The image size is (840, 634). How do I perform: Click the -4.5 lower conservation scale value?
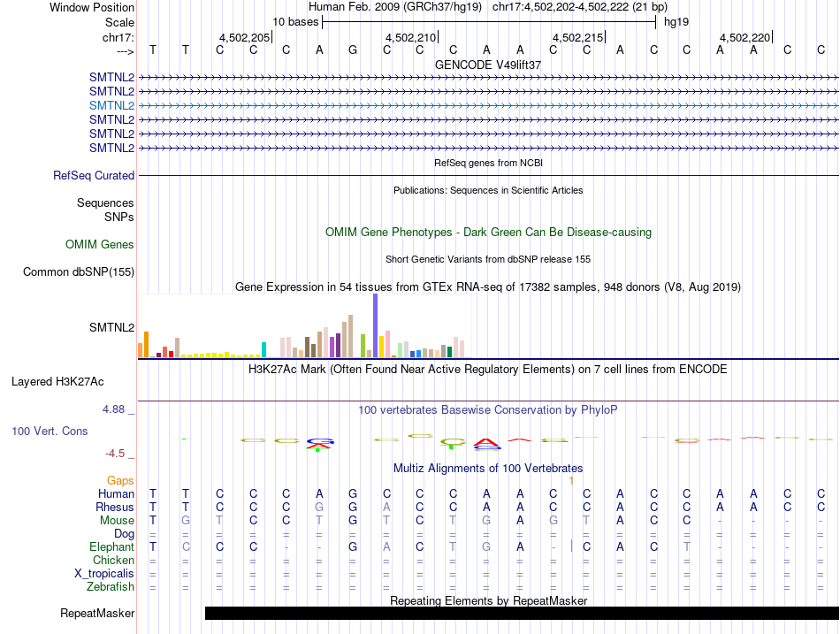(115, 454)
